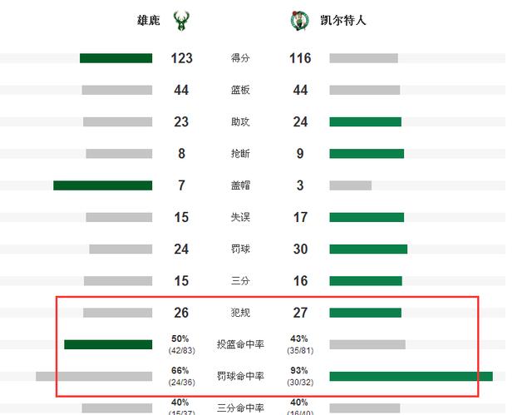Image resolution: width=532 pixels, height=415 pixels.
Task: Select the 篮板 stat label
Action: [x=240, y=90]
